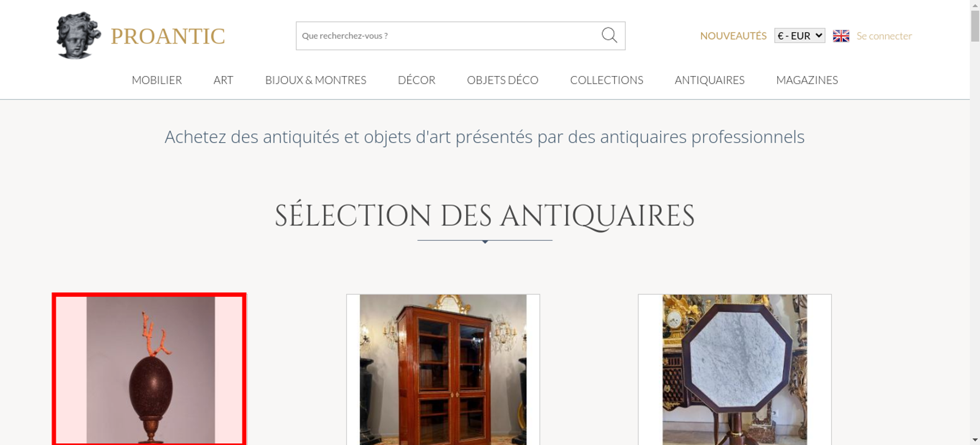
Task: Click the Proantic cherub head logo
Action: pos(78,36)
